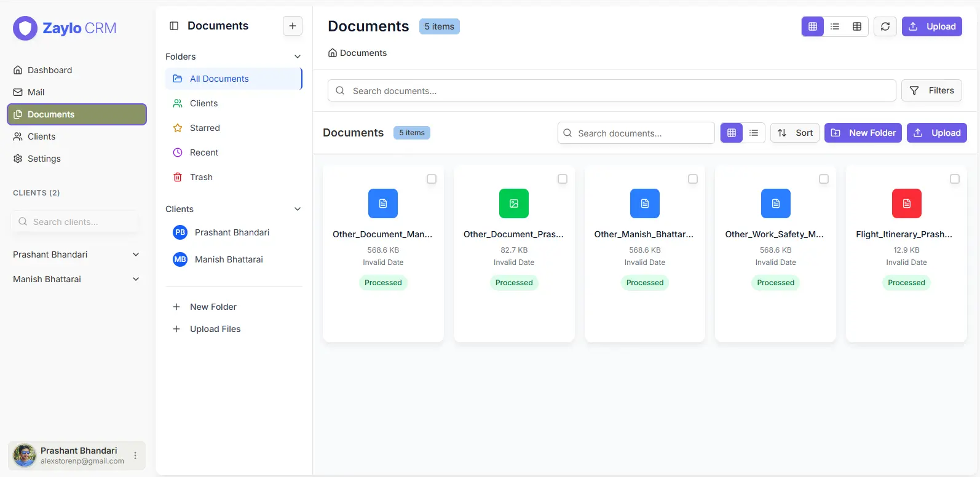The height and width of the screenshot is (477, 980).
Task: Click the 12.9 KB file size
Action: [906, 250]
